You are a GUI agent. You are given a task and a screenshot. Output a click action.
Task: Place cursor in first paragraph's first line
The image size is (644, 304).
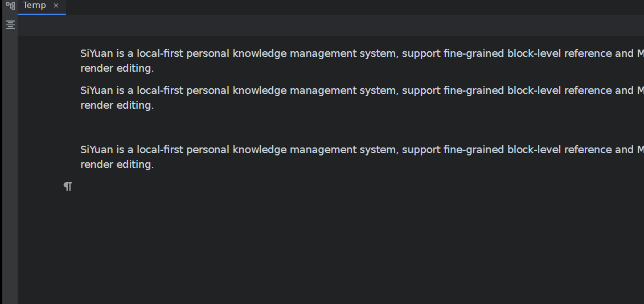(342, 54)
